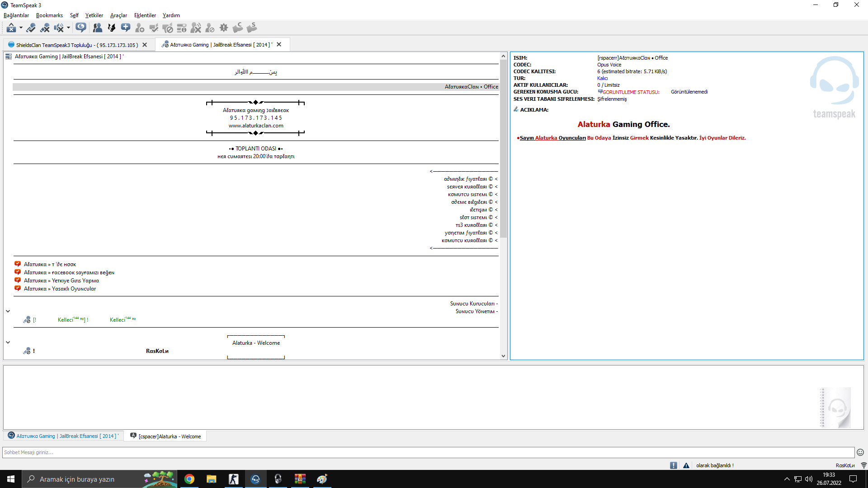Open the Eklentiler menu
The image size is (868, 488).
coord(145,15)
